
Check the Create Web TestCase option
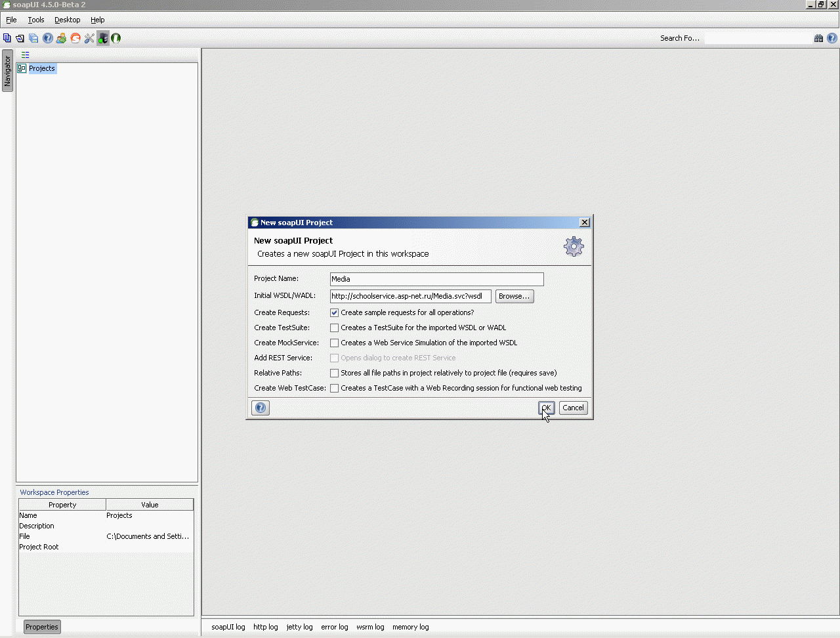coord(335,388)
